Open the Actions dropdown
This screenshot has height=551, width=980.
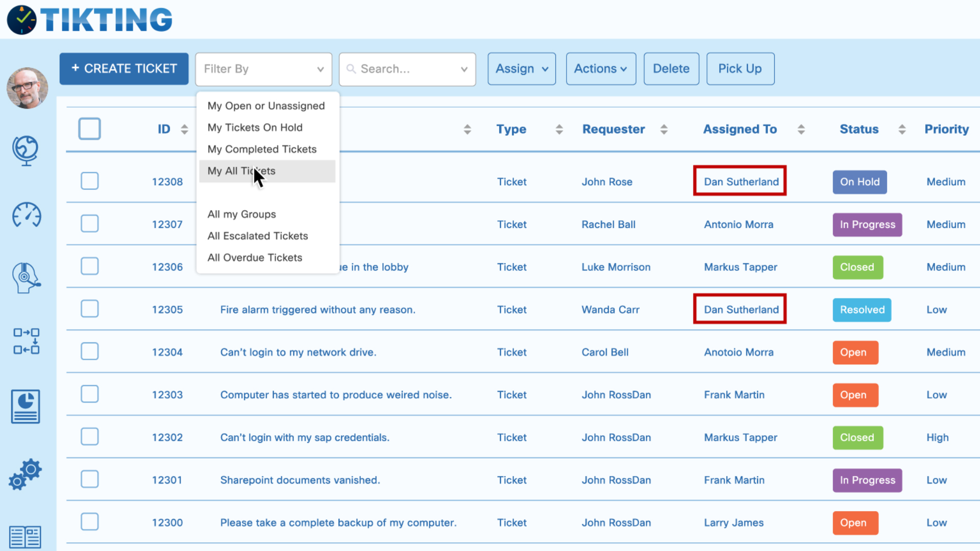click(601, 68)
